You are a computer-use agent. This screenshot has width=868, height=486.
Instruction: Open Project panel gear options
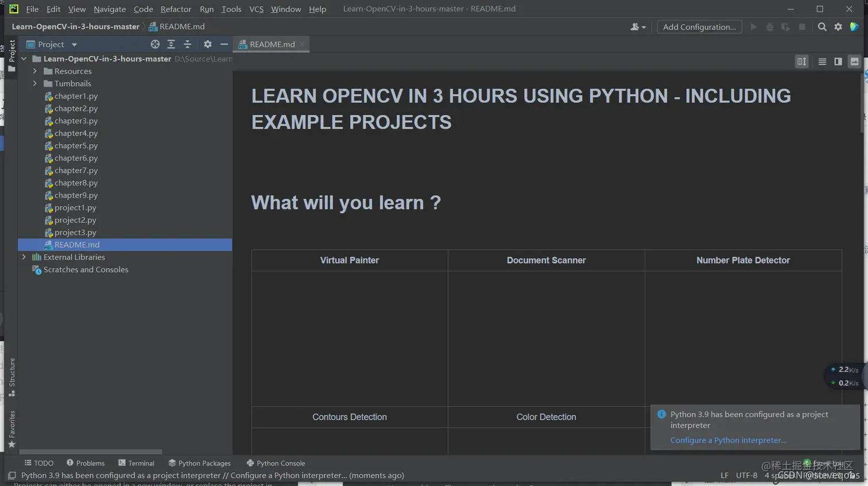tap(208, 44)
